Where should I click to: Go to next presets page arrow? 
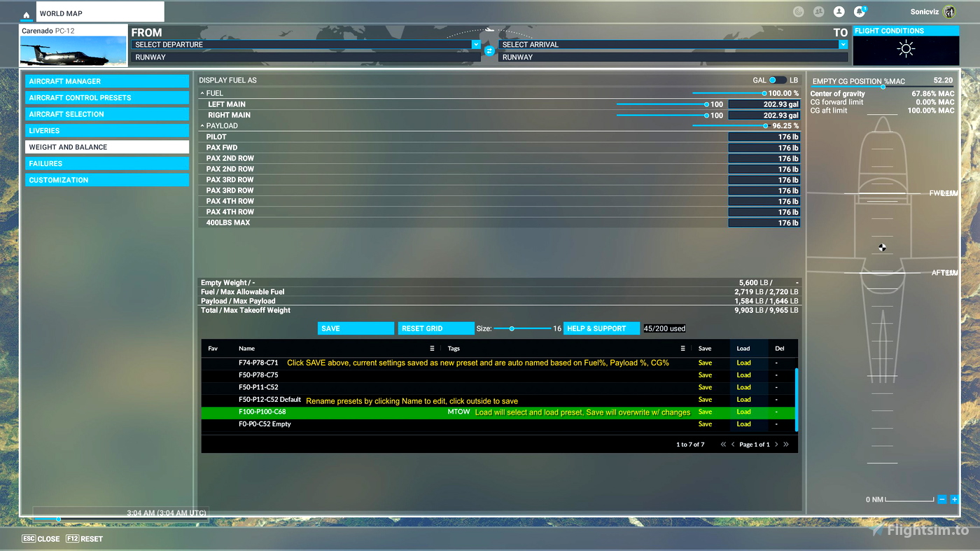click(x=776, y=445)
